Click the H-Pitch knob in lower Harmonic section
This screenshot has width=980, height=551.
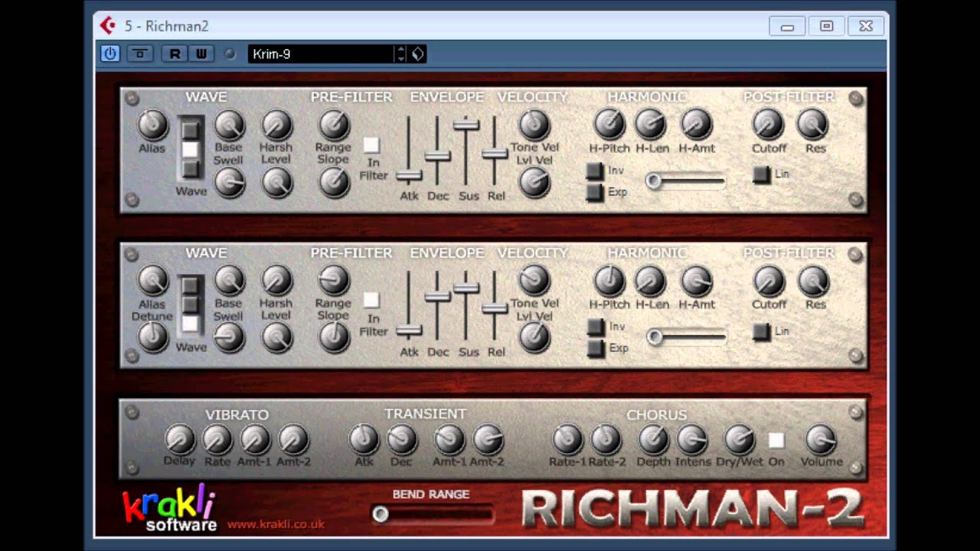(x=609, y=281)
